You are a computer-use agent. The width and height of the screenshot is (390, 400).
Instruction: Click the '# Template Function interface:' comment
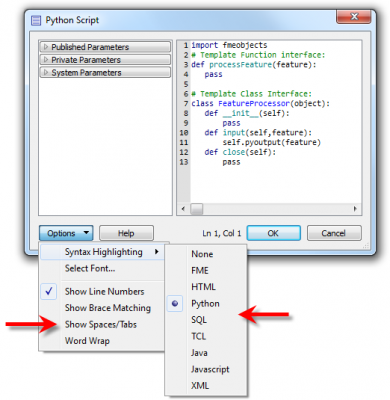pos(258,55)
